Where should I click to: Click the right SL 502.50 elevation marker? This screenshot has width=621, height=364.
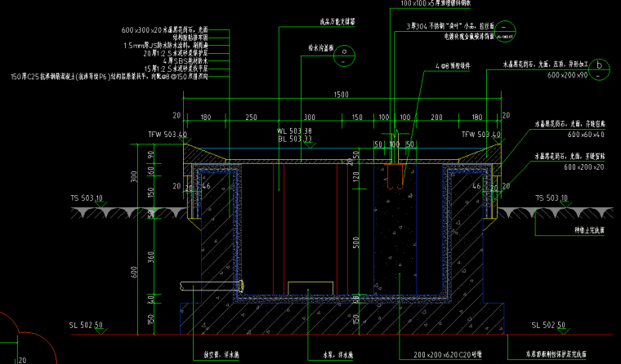[548, 326]
